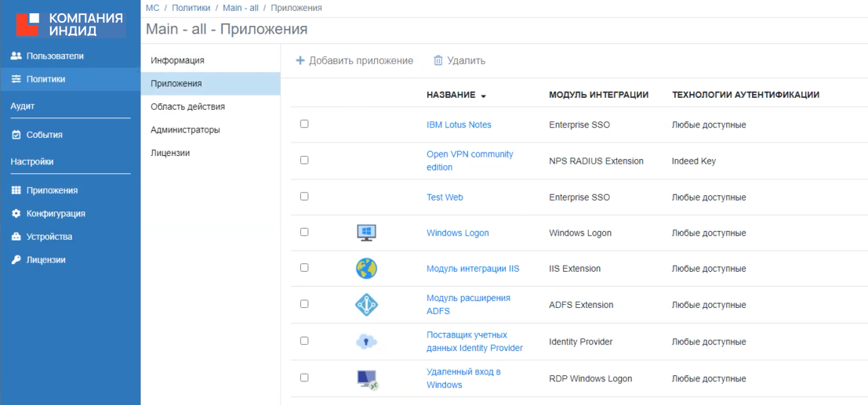Click the ADFS Extension diamond icon
The image size is (868, 405).
pos(366,305)
